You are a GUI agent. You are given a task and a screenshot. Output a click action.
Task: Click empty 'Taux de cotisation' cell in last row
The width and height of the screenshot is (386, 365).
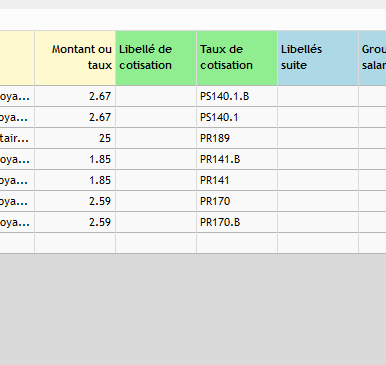point(237,243)
